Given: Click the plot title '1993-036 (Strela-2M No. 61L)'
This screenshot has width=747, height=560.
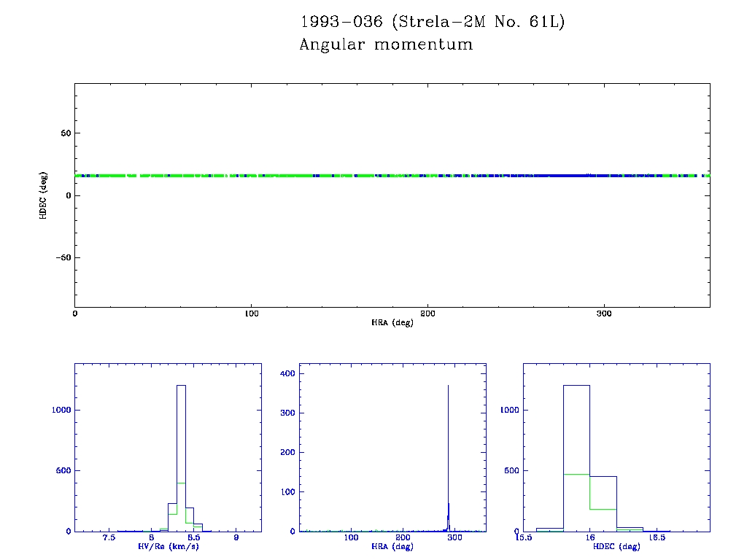Looking at the screenshot, I should point(433,22).
